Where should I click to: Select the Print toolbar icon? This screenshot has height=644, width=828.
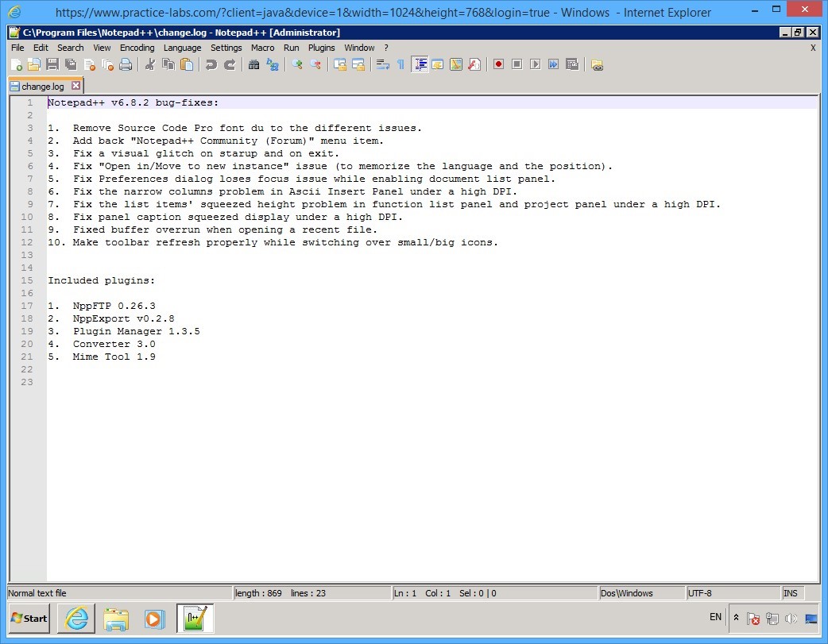click(125, 64)
